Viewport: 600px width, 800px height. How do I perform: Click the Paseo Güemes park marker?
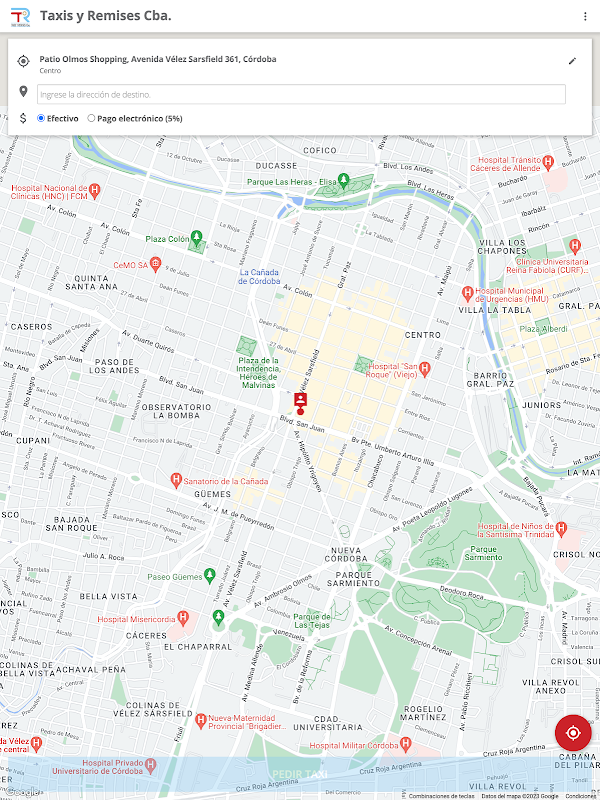[210, 576]
